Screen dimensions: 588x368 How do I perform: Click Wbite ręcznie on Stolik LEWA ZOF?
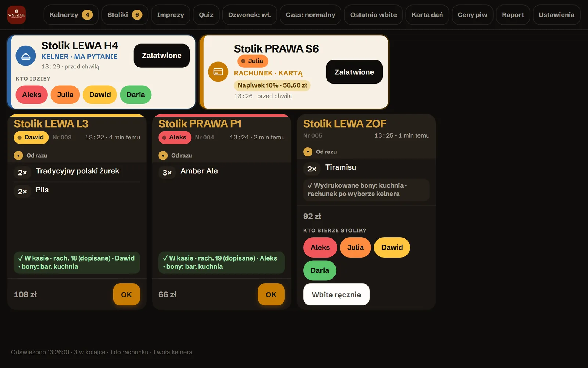tap(336, 294)
